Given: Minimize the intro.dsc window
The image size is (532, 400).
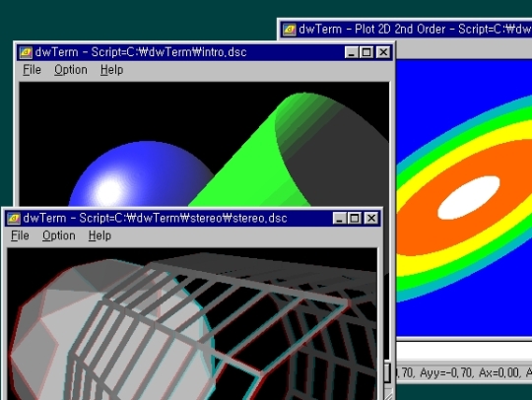Looking at the screenshot, I should click(352, 52).
